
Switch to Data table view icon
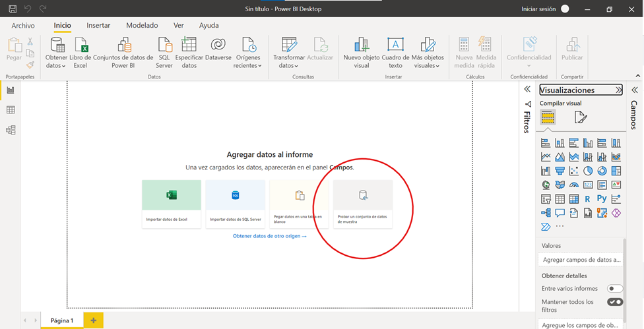click(x=11, y=110)
